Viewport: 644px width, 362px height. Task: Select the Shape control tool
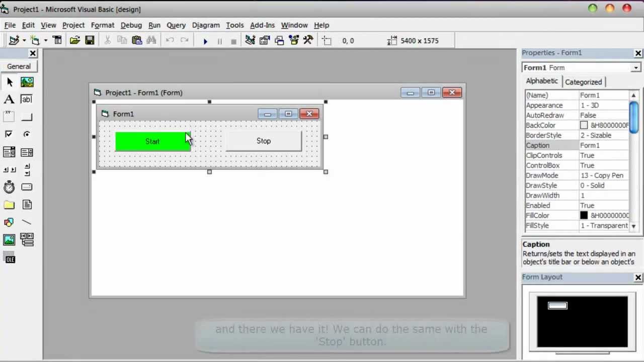[x=9, y=222]
